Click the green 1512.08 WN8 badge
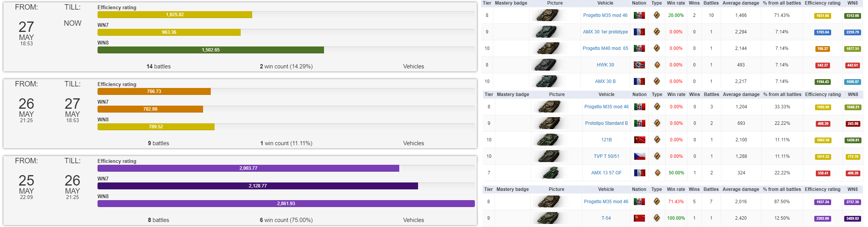 [x=853, y=16]
